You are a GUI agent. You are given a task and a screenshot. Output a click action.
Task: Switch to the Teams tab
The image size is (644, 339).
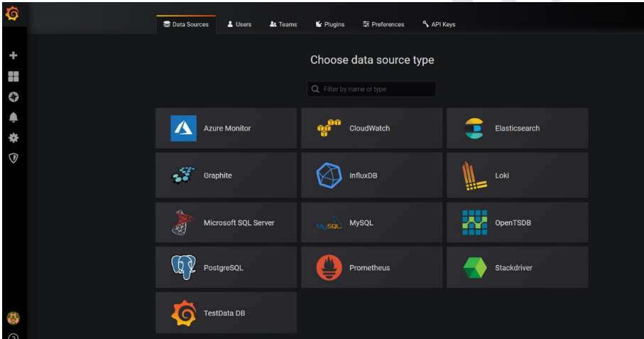pyautogui.click(x=283, y=24)
